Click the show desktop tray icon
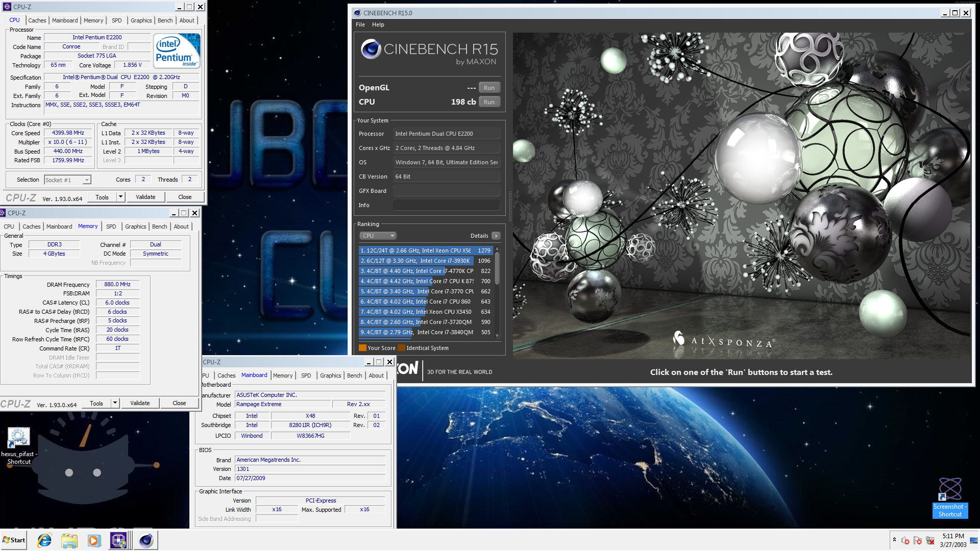Screen dimensions: 980x551 [974, 540]
